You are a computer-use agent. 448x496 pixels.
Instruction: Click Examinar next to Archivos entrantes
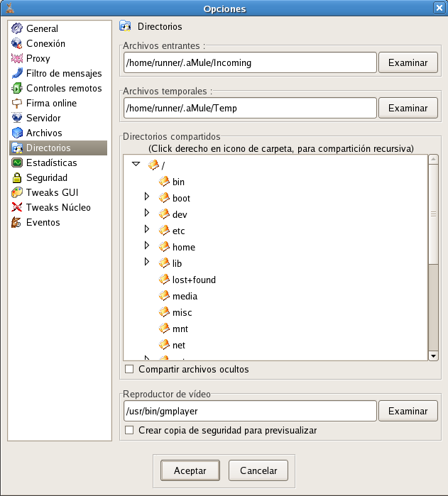pos(408,62)
